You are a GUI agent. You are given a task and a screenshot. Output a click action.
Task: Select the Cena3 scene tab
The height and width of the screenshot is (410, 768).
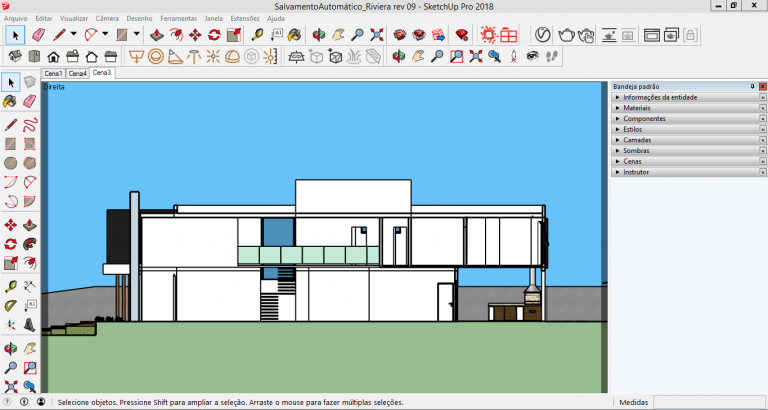click(102, 73)
